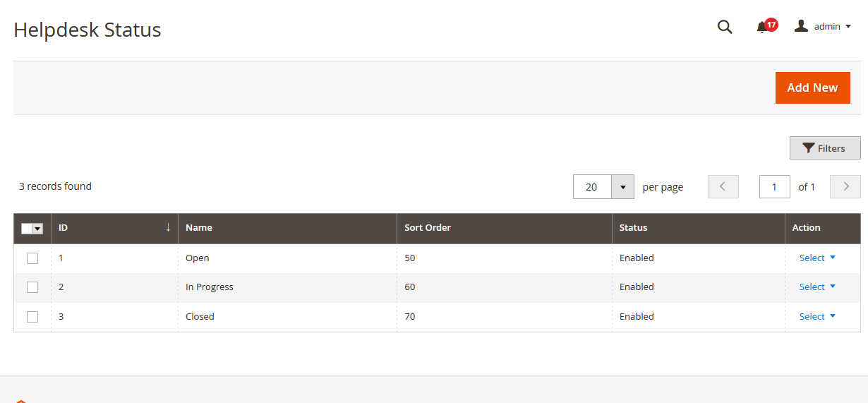
Task: Sort by the Sort Order column header
Action: [x=428, y=228]
